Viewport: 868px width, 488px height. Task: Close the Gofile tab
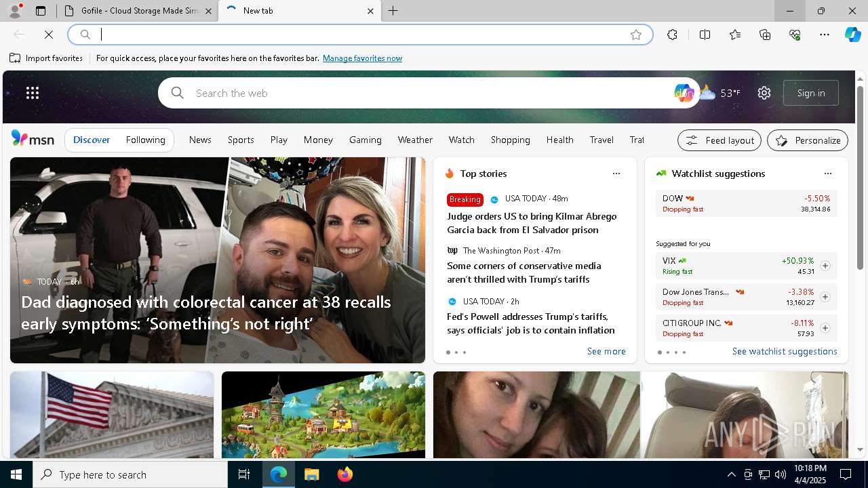208,11
